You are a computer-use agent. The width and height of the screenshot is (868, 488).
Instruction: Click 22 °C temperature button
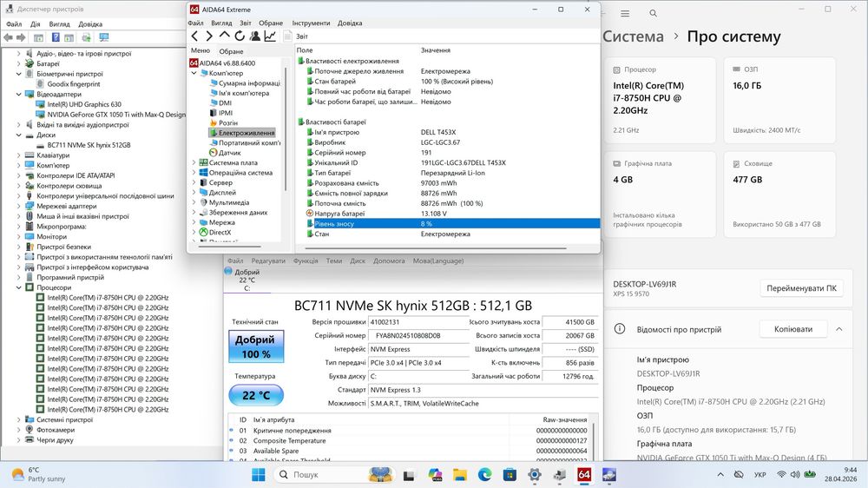[x=256, y=395]
